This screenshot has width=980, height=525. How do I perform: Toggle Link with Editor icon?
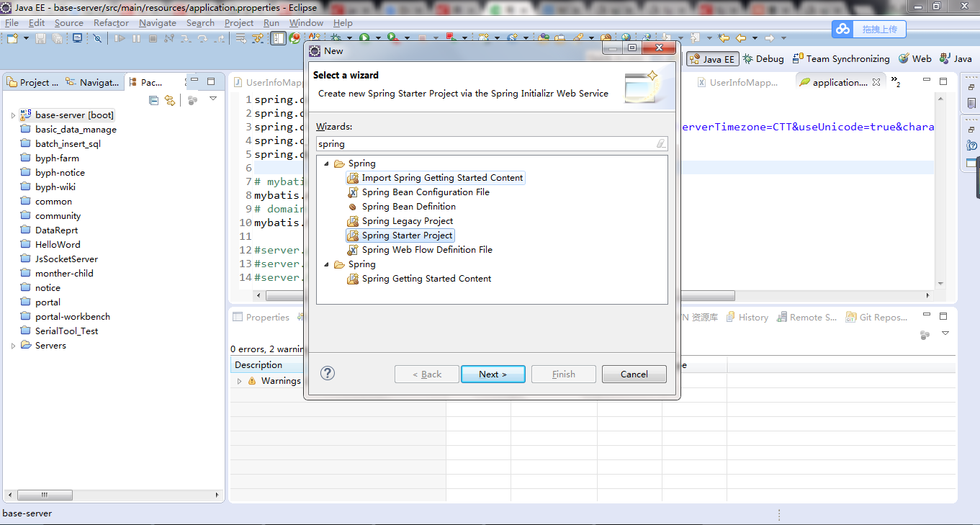tap(170, 100)
